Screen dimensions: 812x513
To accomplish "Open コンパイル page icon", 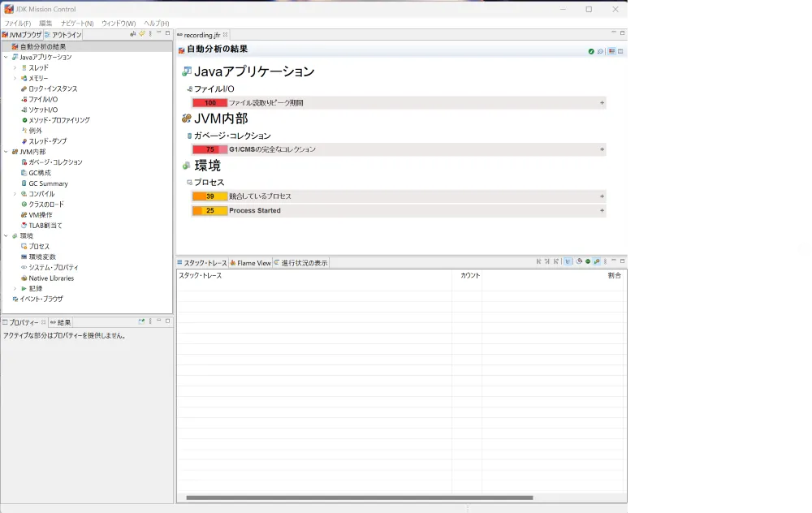I will point(24,194).
